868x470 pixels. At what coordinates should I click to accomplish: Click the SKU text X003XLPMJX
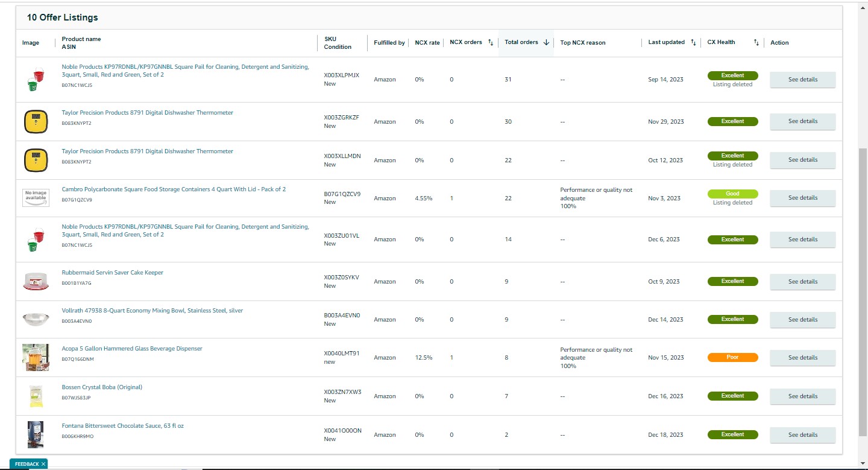[341, 75]
